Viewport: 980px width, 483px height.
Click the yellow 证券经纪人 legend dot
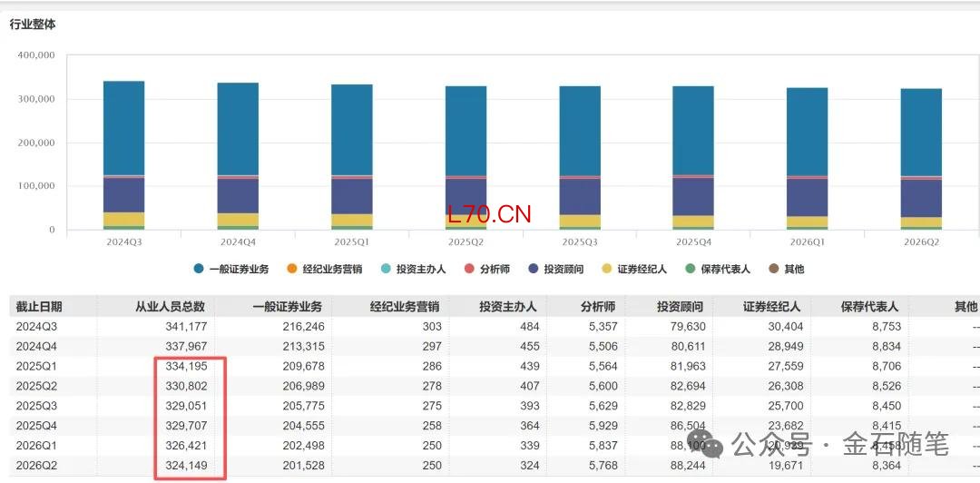coord(606,269)
